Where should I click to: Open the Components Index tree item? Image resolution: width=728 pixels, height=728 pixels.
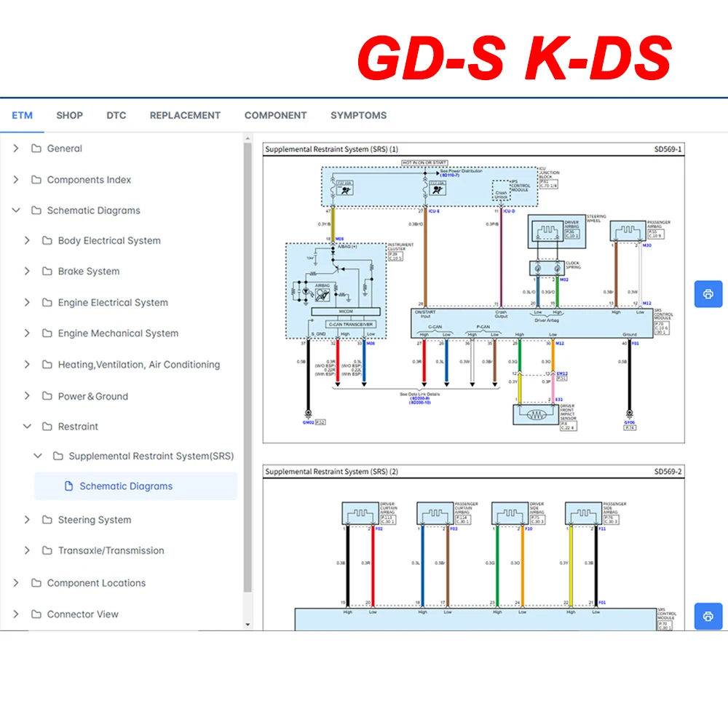point(89,180)
